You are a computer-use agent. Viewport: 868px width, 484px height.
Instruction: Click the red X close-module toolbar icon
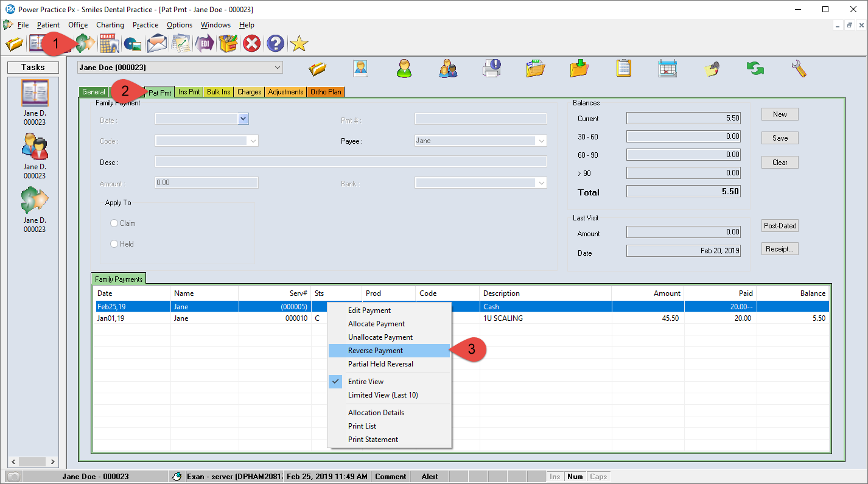(x=251, y=44)
